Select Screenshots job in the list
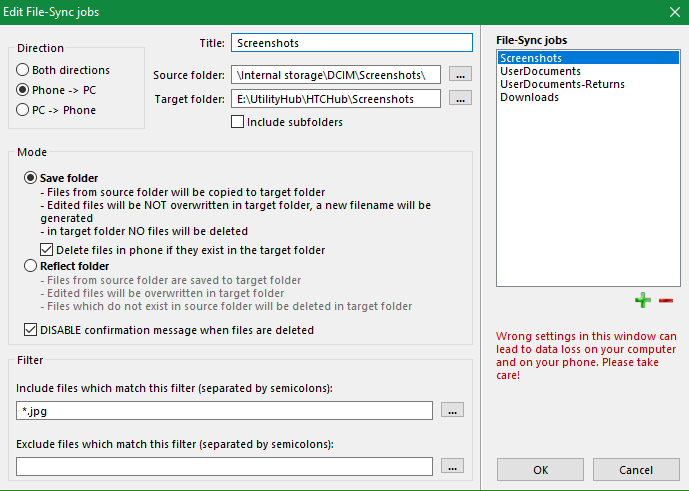The height and width of the screenshot is (491, 689). pyautogui.click(x=588, y=58)
